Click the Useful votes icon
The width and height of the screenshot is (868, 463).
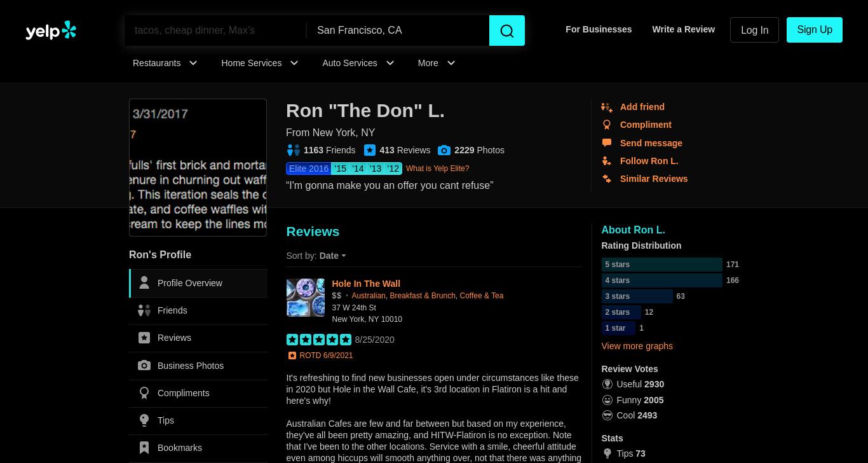tap(607, 384)
